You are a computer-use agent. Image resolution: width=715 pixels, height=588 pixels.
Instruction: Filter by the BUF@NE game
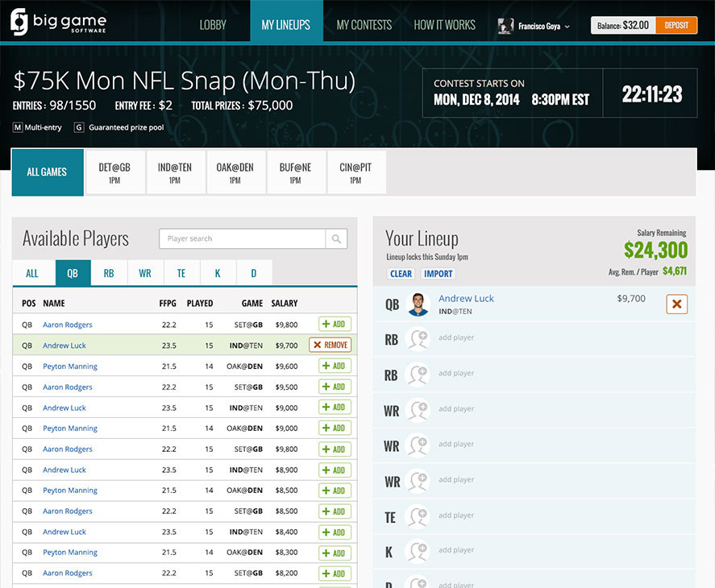[x=296, y=172]
